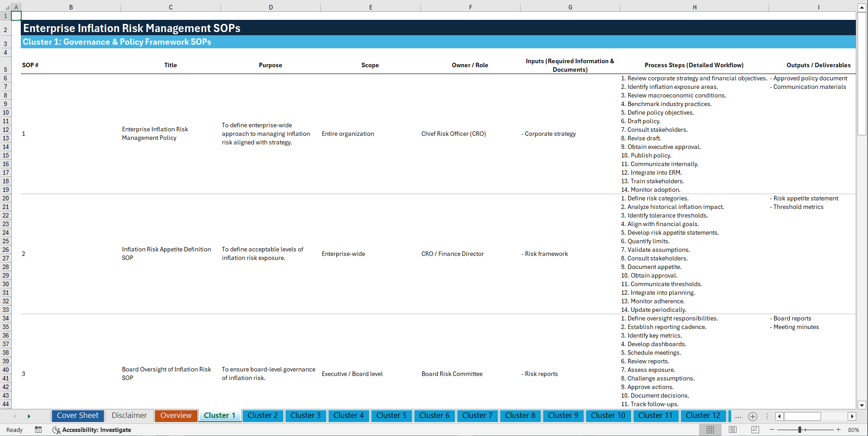Switch to Normal view in the status bar
Screen dimensions: 868x436
pos(710,430)
